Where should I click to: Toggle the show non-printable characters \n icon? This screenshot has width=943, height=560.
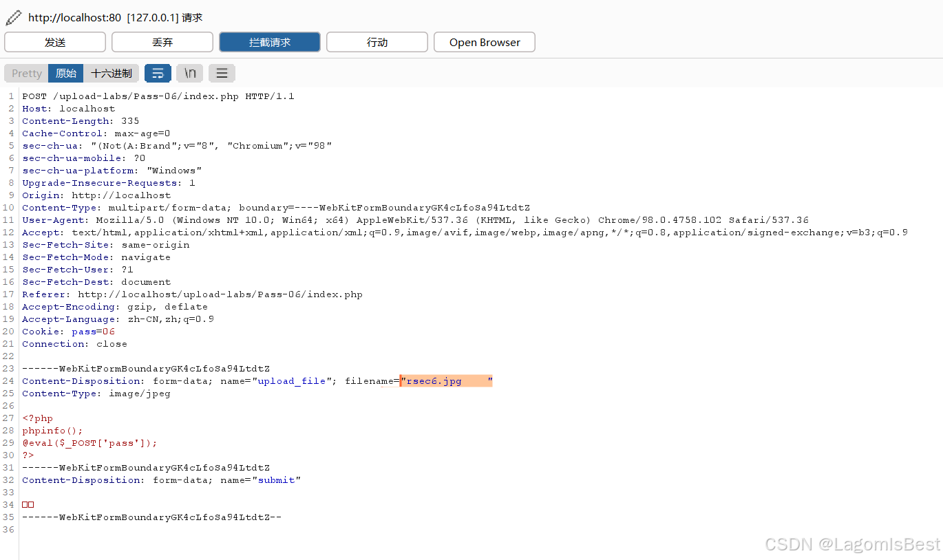(190, 73)
